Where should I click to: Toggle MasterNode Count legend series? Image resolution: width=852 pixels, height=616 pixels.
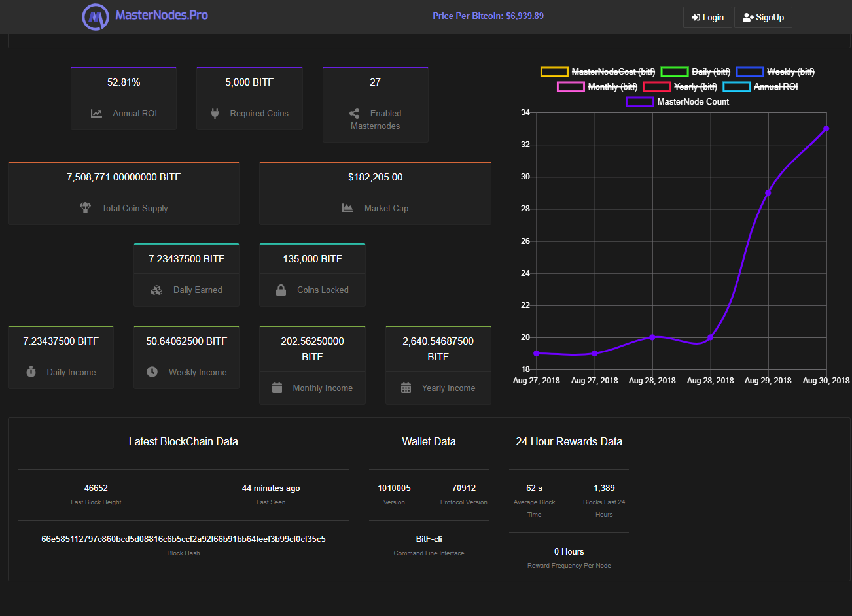[x=677, y=101]
